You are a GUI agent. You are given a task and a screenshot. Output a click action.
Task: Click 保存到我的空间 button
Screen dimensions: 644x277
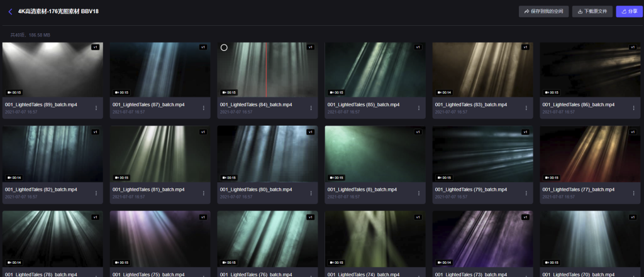(543, 11)
